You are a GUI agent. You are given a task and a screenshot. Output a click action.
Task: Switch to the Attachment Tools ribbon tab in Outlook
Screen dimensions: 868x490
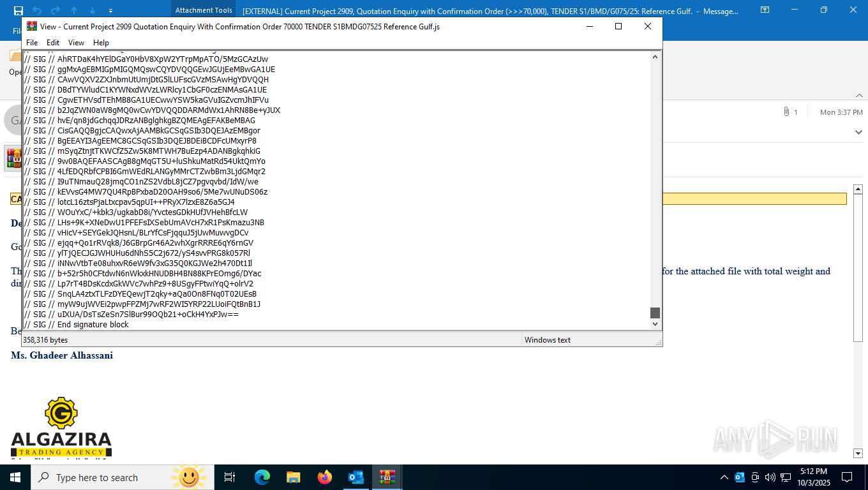[204, 10]
